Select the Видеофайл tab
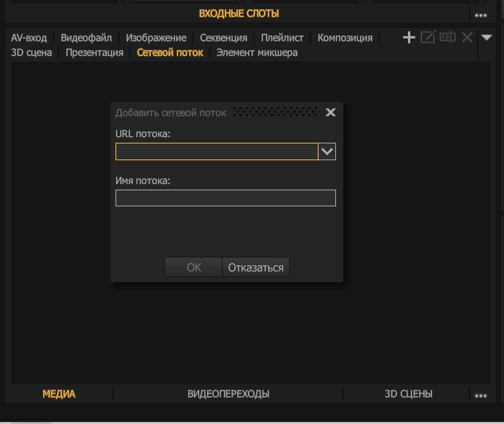The image size is (504, 424). pos(86,38)
